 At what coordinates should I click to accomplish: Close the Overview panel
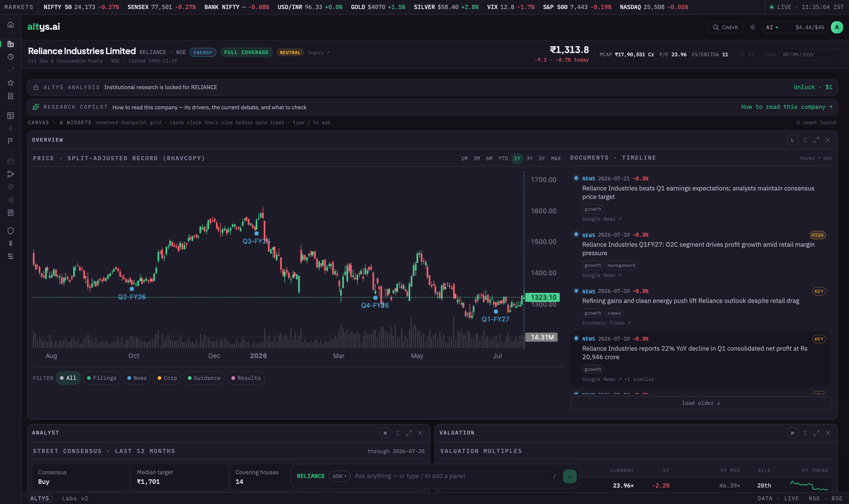(828, 140)
